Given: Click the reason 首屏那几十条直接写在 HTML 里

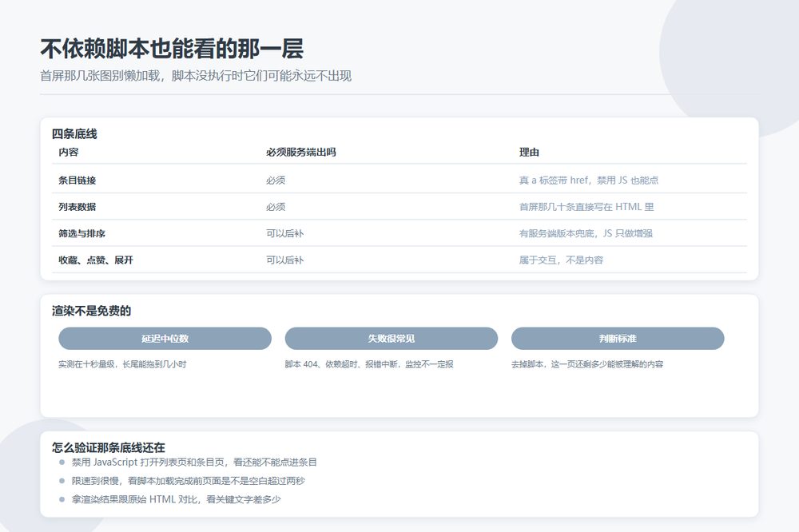Looking at the screenshot, I should coord(586,207).
